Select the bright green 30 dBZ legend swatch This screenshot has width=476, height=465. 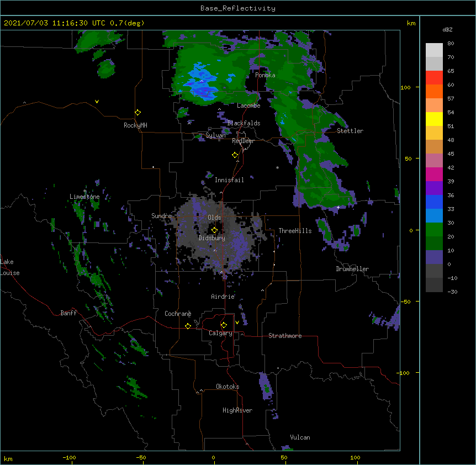pyautogui.click(x=434, y=230)
